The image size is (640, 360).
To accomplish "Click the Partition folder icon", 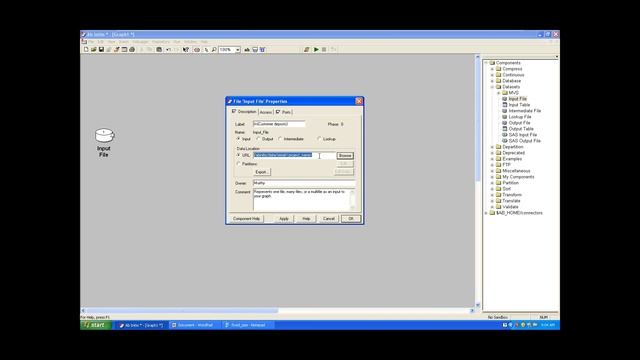I will 498,183.
